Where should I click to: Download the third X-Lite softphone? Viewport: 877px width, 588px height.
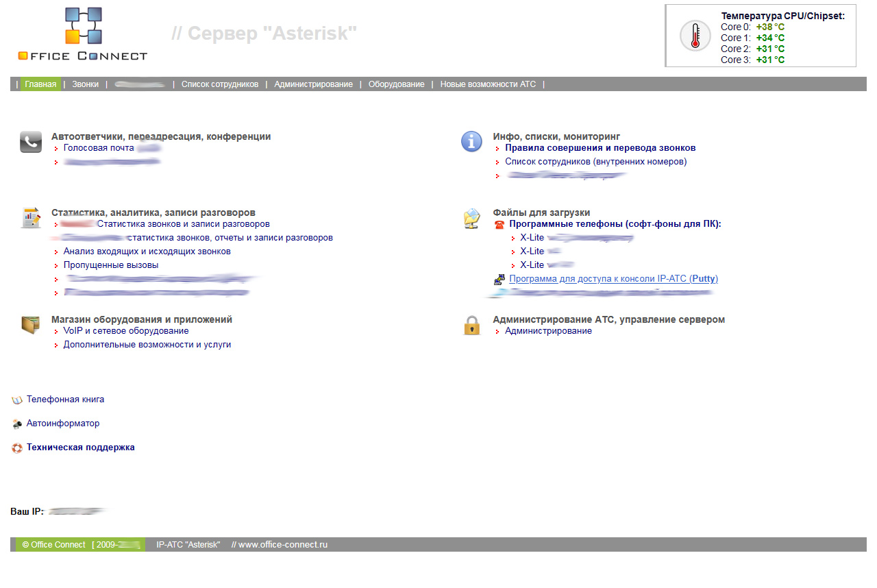[x=532, y=265]
